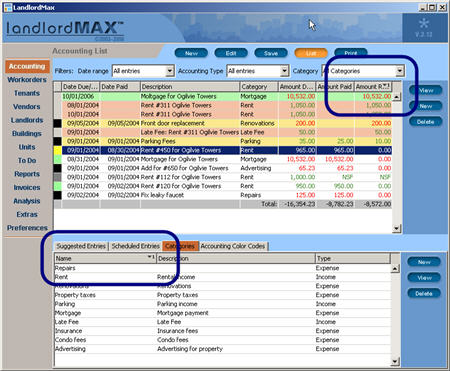Click green color code on 08/31/2004 Mortgage row
This screenshot has height=371, width=450.
58,159
